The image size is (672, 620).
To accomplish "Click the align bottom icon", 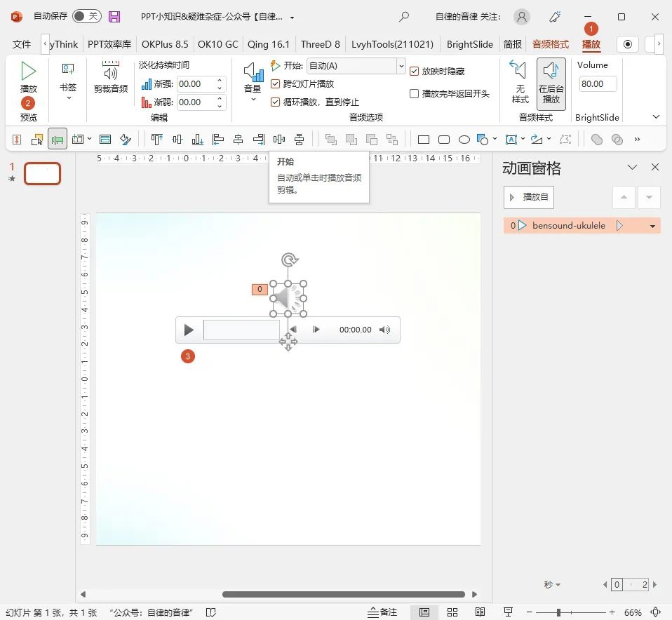I will (197, 140).
